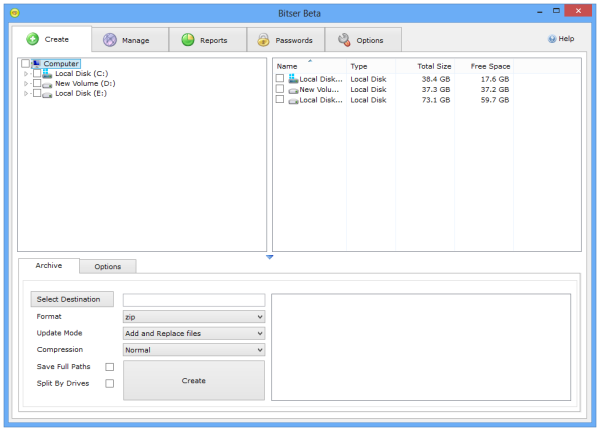Click the Bitser app icon in title bar
This screenshot has width=600, height=431.
coord(15,13)
